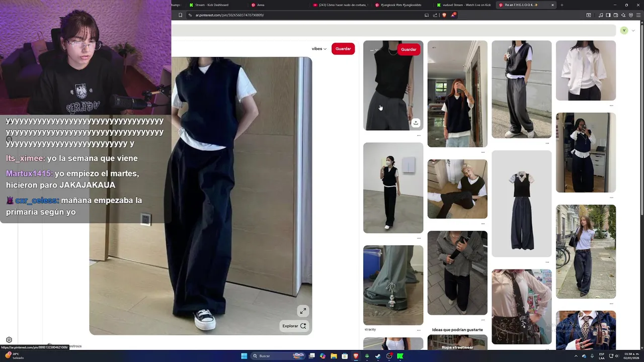Open the Brave sidebar panel icon
644x362 pixels.
608,15
